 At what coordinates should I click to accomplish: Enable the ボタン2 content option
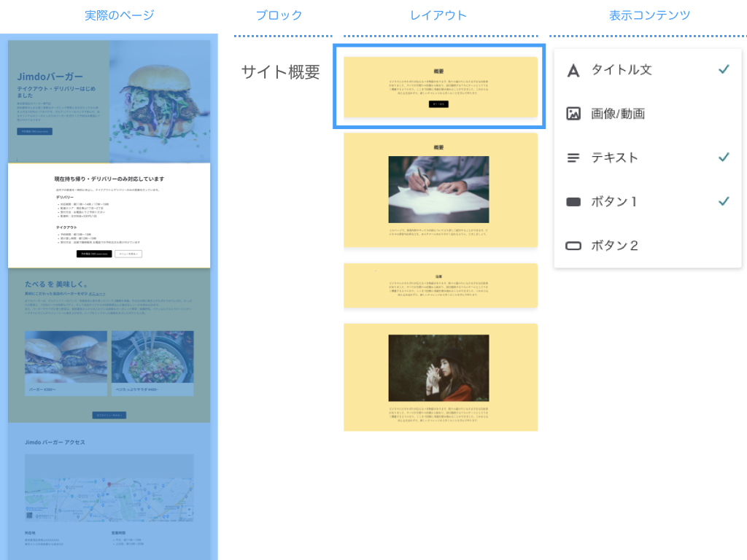(648, 246)
